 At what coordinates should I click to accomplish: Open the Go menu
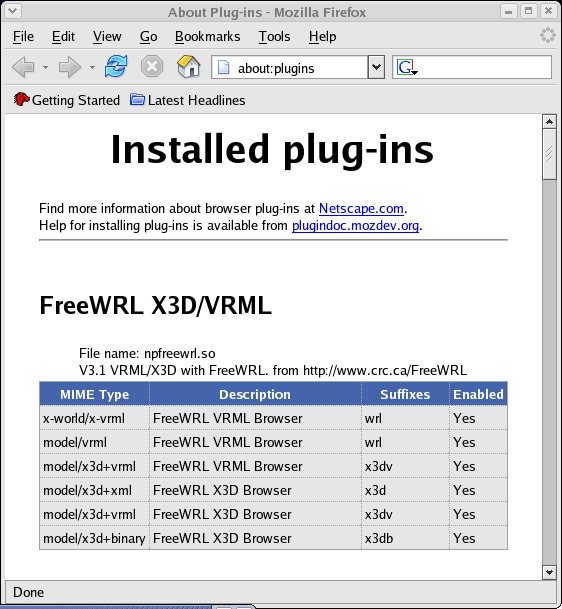coord(148,37)
